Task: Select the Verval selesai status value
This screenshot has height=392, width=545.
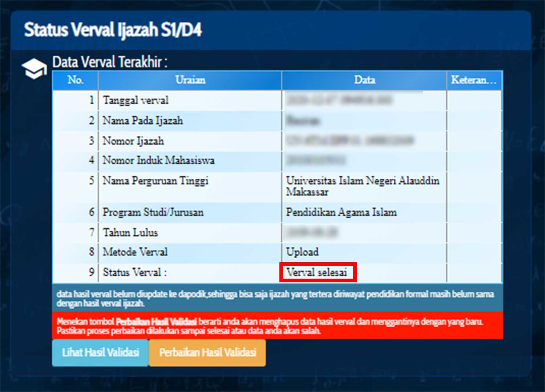Action: point(317,272)
